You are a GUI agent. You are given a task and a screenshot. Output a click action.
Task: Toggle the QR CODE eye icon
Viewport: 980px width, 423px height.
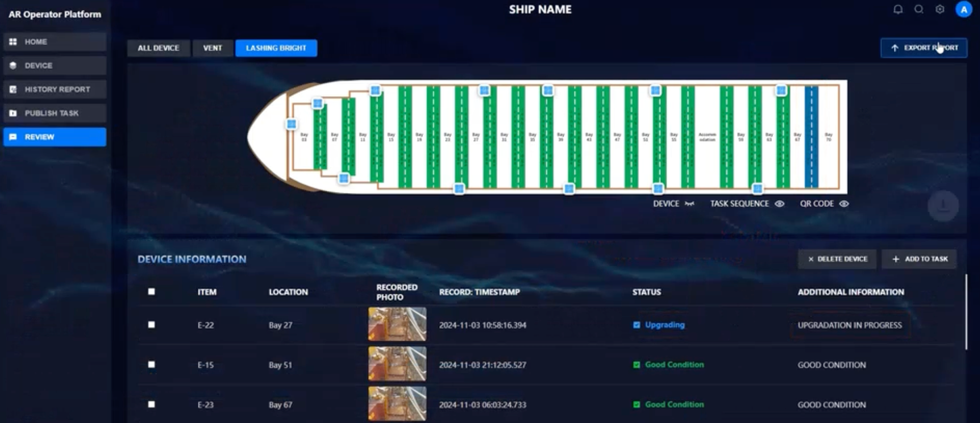844,204
